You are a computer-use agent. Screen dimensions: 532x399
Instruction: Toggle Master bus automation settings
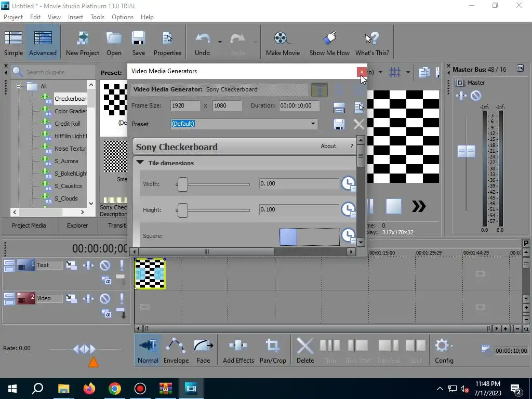pos(461,96)
